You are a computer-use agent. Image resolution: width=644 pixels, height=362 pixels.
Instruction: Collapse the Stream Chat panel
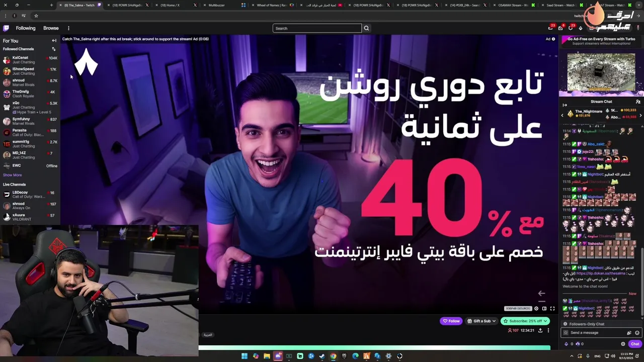tap(565, 105)
